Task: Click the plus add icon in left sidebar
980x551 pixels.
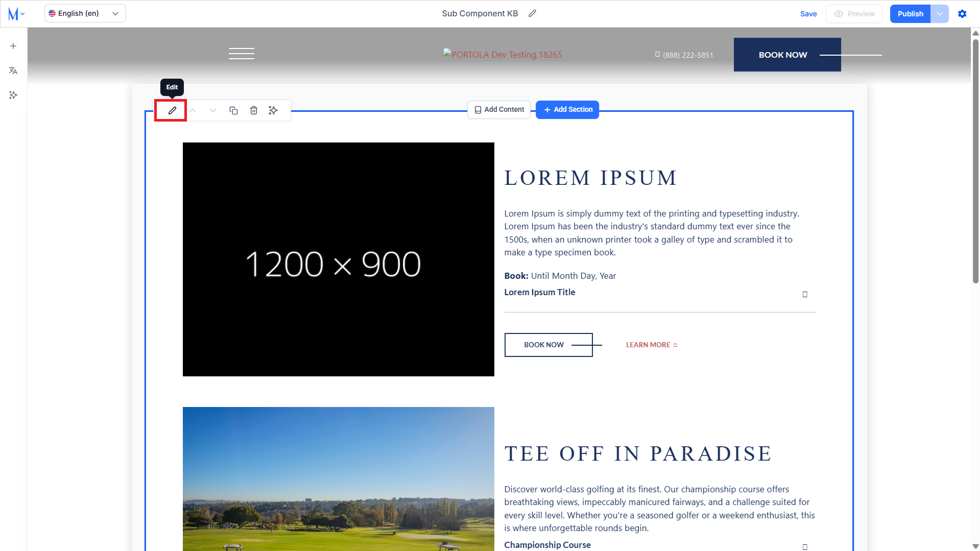Action: 13,46
